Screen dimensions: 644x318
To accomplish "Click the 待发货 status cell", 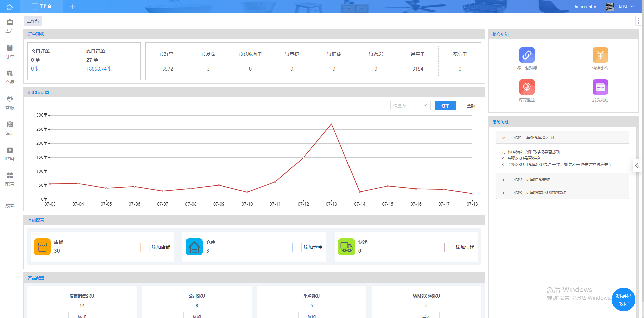I will pos(376,61).
